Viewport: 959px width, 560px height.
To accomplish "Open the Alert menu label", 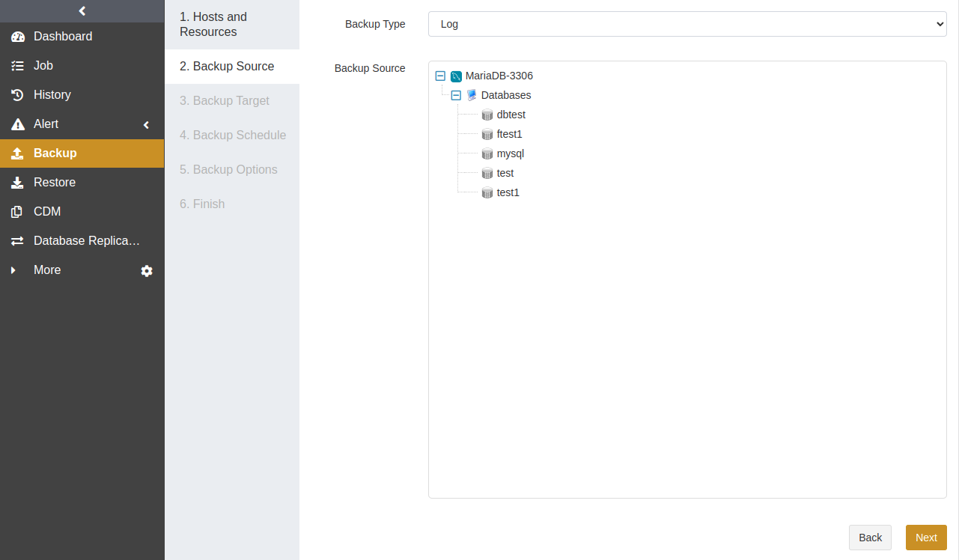I will (46, 124).
